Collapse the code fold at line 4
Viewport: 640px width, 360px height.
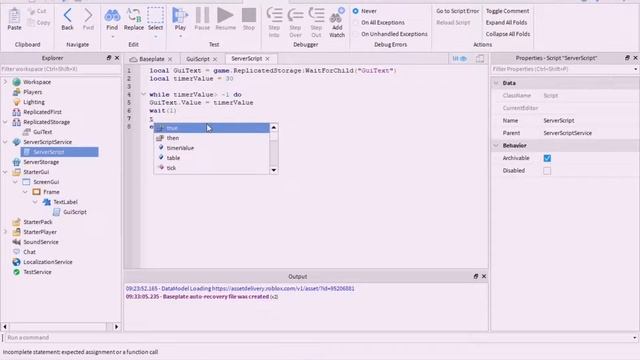(143, 94)
